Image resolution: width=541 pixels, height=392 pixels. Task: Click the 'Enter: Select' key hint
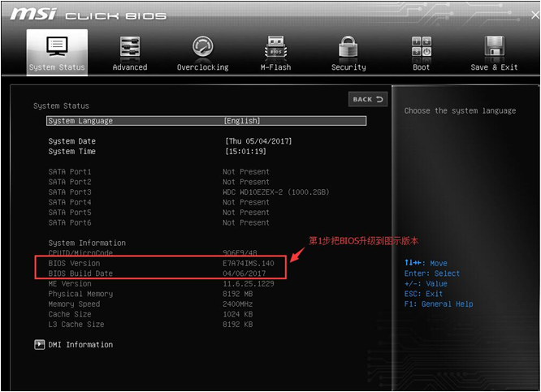coord(432,274)
